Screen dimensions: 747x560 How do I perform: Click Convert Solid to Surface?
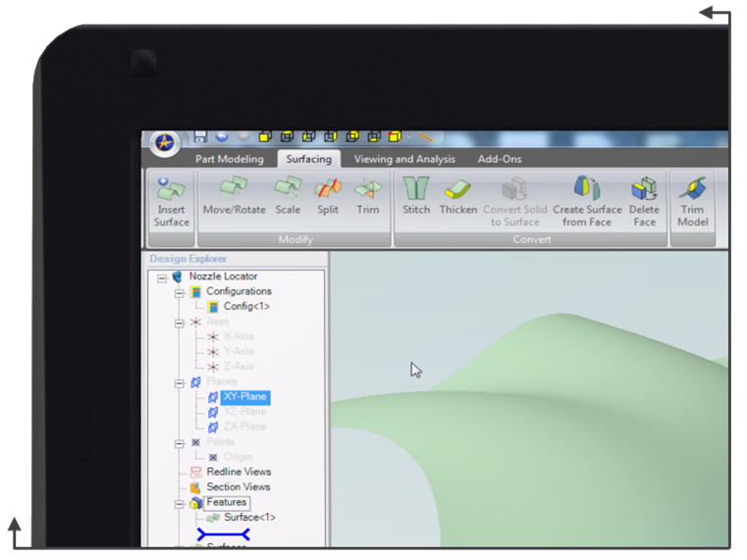pyautogui.click(x=515, y=202)
